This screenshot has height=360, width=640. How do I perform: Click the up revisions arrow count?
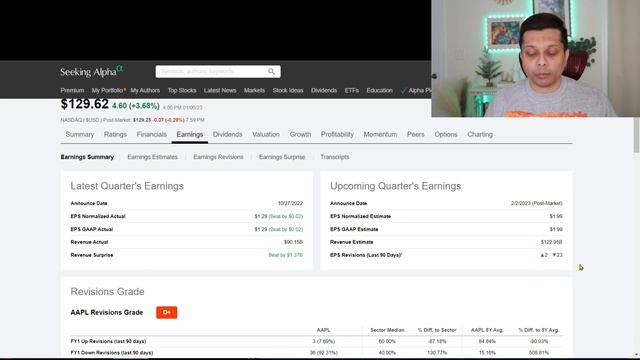(544, 255)
